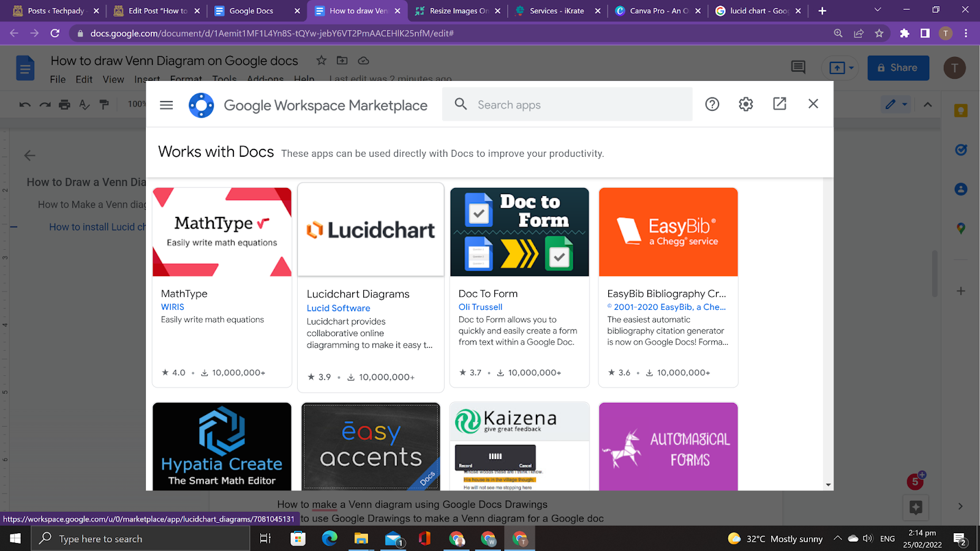Screen dimensions: 980x551
Task: Open the Marketplace hamburger menu
Action: (x=166, y=105)
